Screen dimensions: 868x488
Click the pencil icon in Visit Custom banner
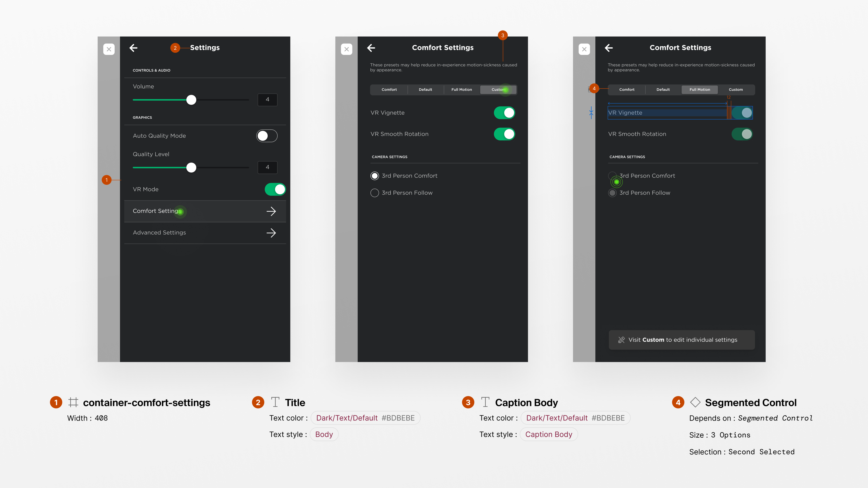(621, 340)
